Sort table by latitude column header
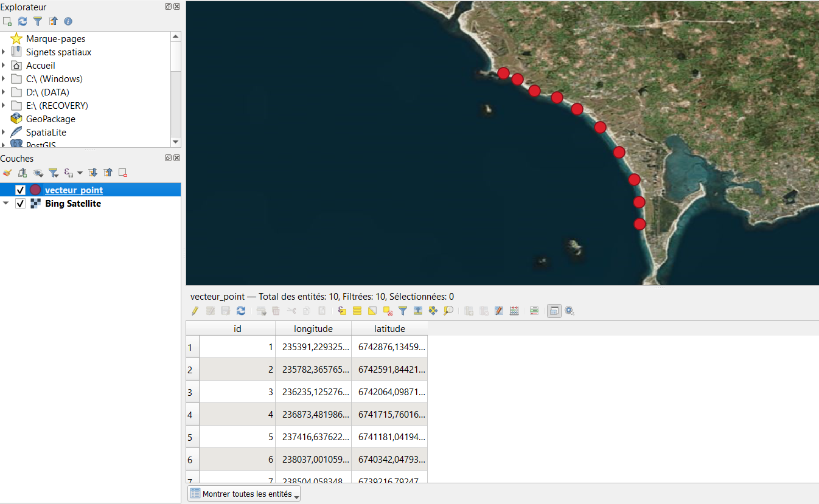Screen dimensions: 819x504 pyautogui.click(x=389, y=328)
